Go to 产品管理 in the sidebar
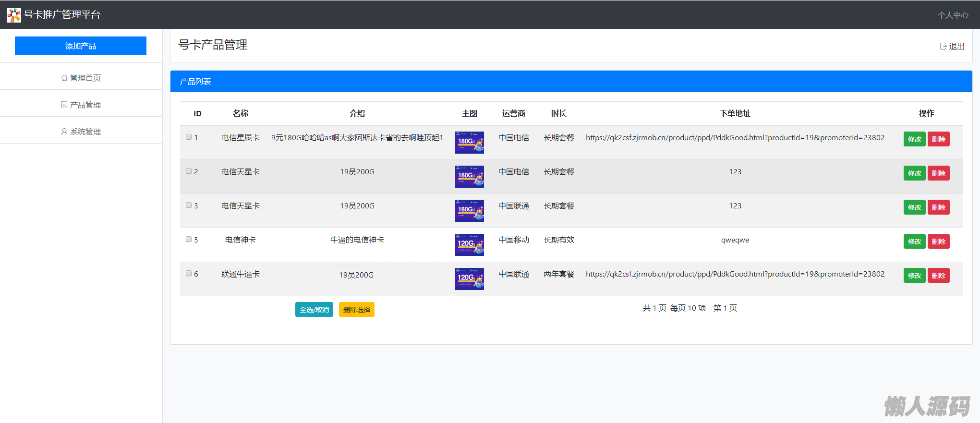This screenshot has height=423, width=980. pyautogui.click(x=85, y=105)
